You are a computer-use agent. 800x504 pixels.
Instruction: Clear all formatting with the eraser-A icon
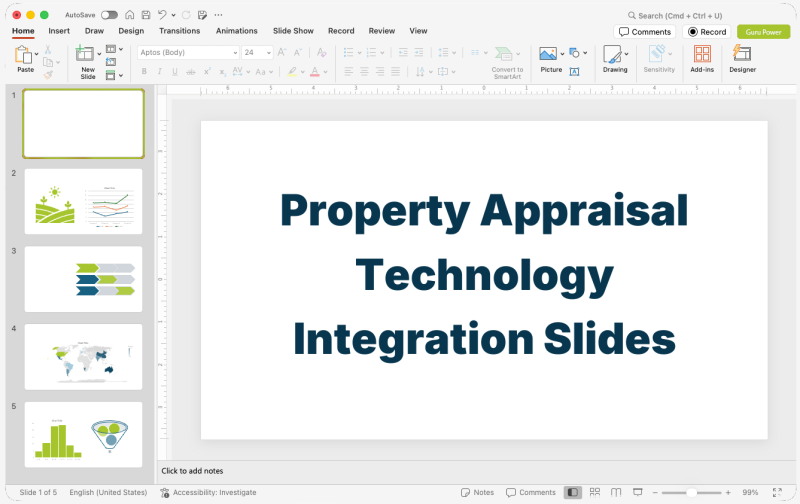(x=321, y=52)
